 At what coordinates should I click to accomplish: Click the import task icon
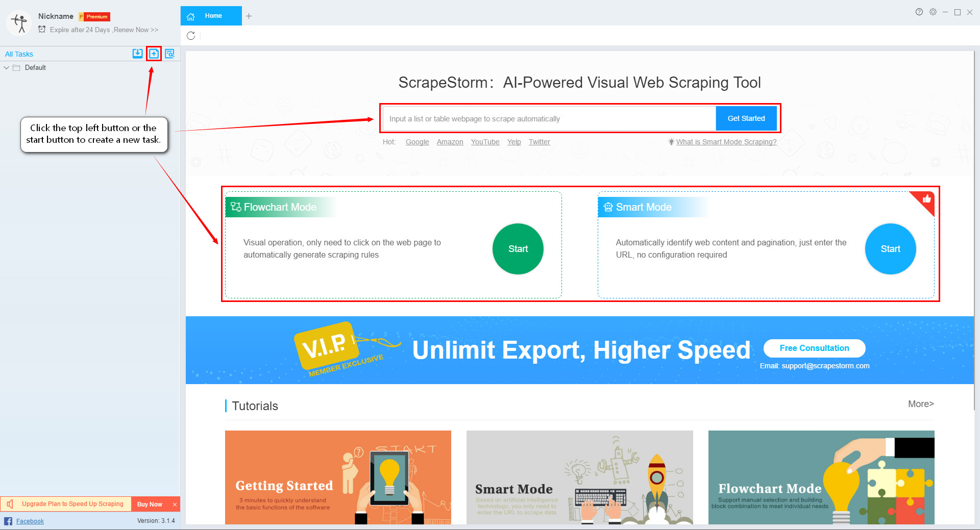(137, 54)
